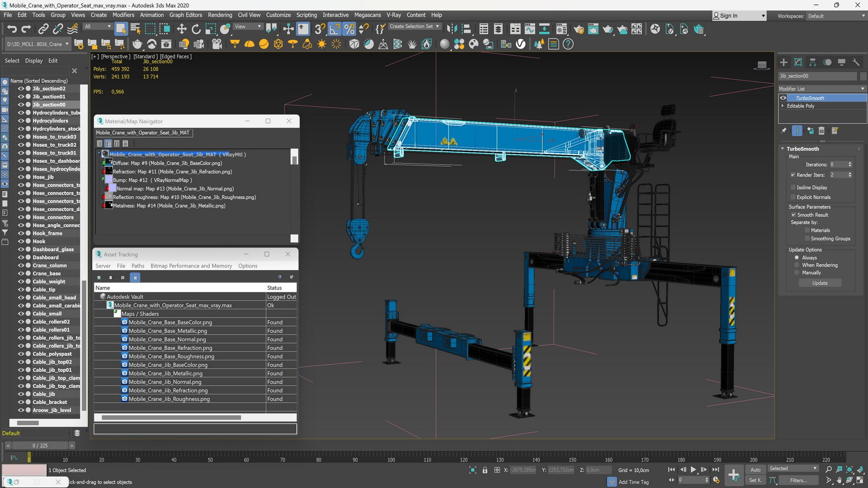This screenshot has width=868, height=488.
Task: Open the Sign In dropdown
Action: tap(739, 16)
